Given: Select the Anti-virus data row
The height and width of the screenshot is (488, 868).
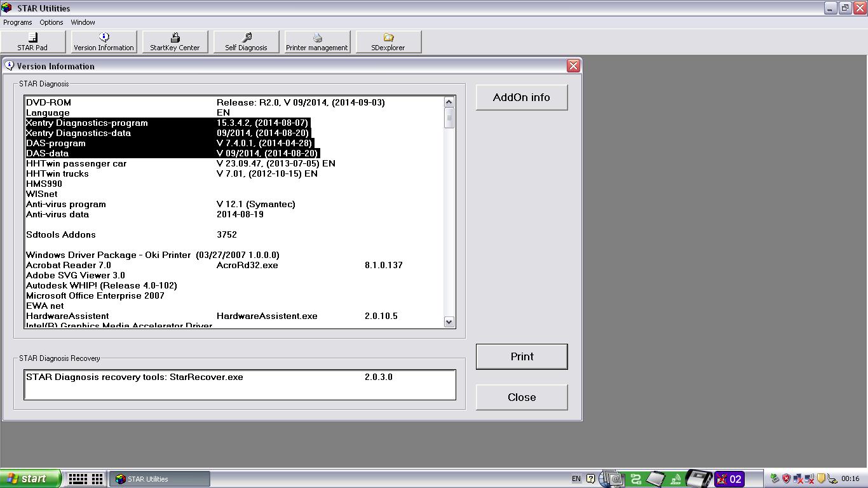Looking at the screenshot, I should click(x=234, y=214).
